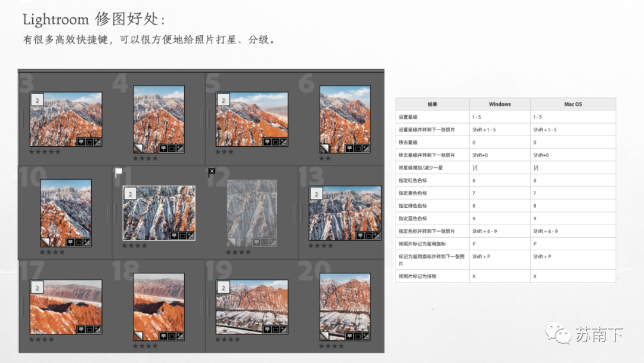644x363 pixels.
Task: Click the '设置星级' row label
Action: [408, 117]
